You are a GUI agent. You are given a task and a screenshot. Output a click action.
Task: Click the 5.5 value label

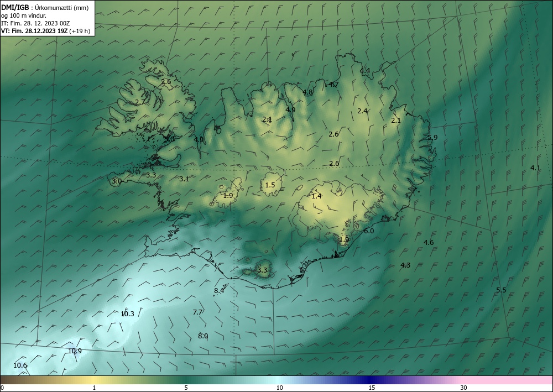pos(501,290)
